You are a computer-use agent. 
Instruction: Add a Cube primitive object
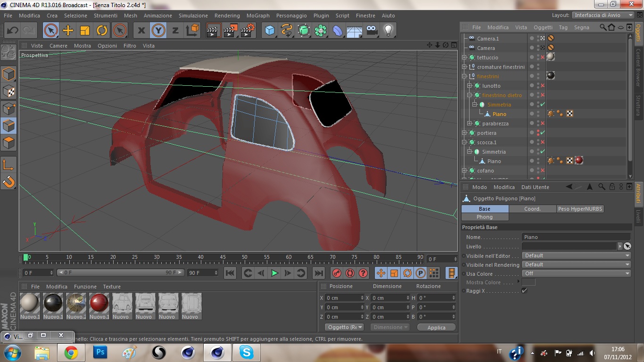click(270, 31)
